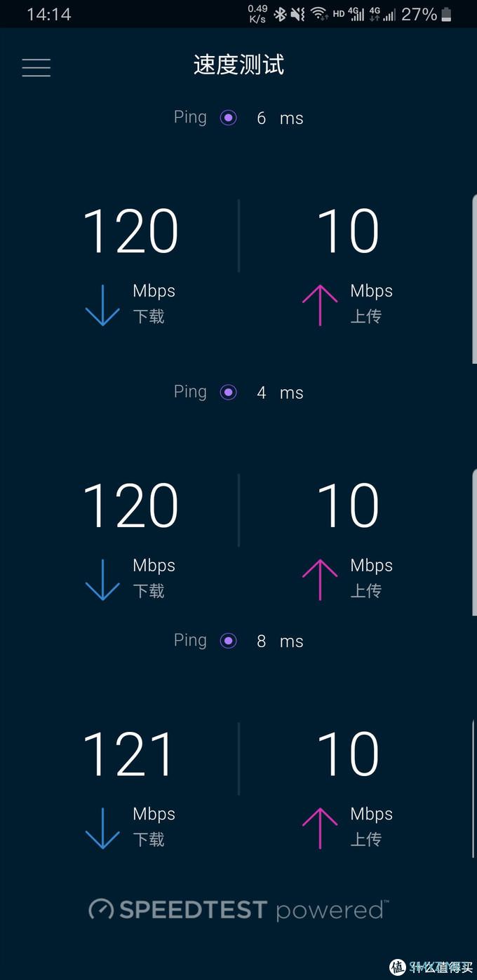Tap the blue download arrow in second result
The image size is (477, 980).
(102, 580)
